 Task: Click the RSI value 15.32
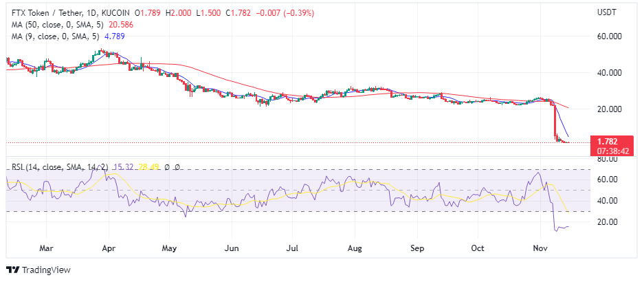click(x=123, y=167)
